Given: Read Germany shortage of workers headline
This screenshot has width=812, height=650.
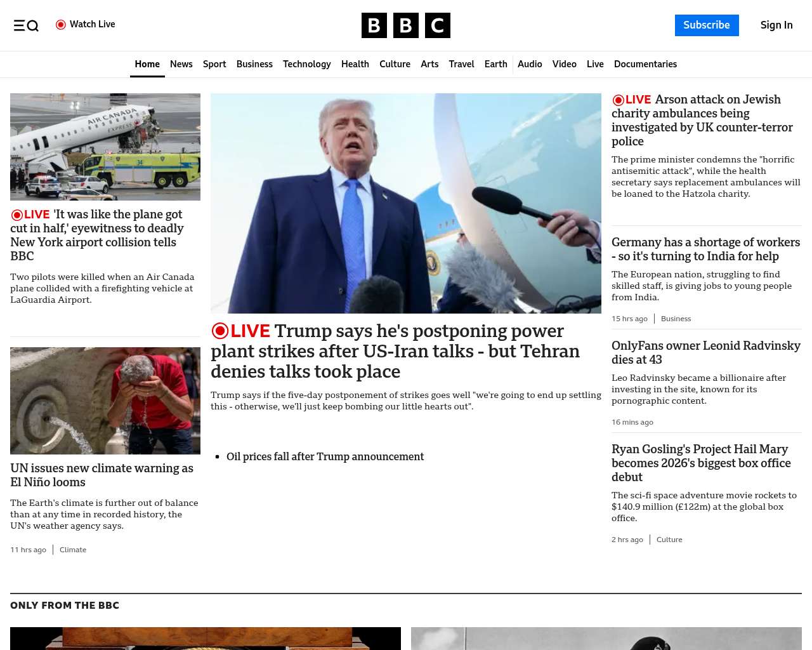Looking at the screenshot, I should tap(705, 249).
